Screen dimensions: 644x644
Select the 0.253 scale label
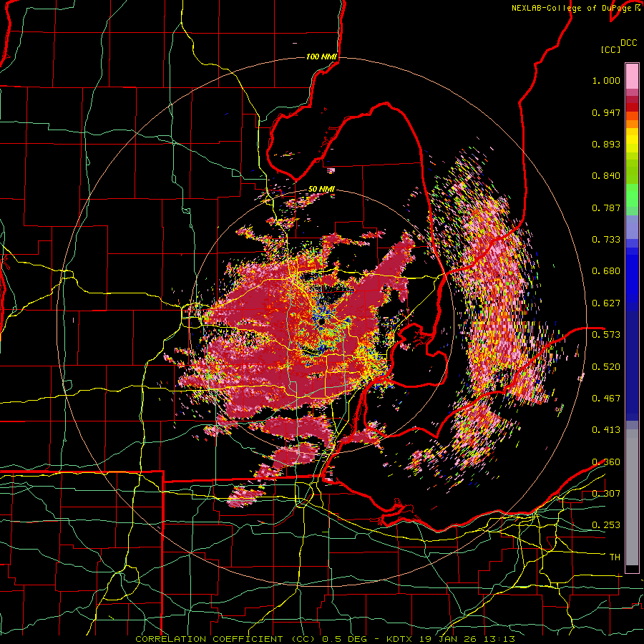606,525
